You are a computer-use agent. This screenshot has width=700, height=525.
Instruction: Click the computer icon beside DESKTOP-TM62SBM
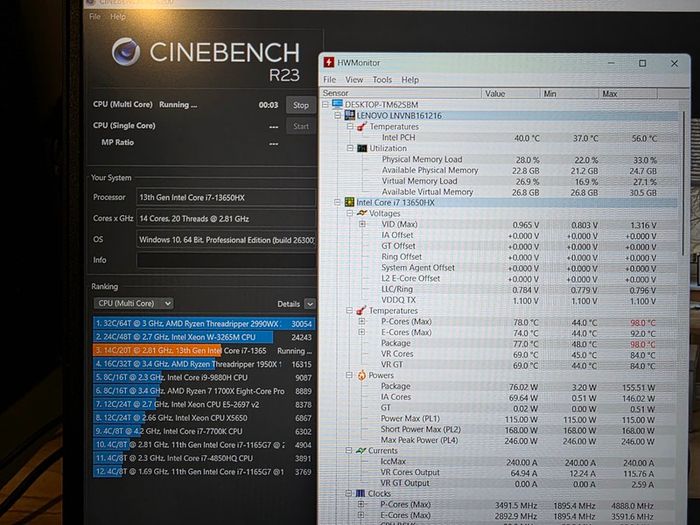coord(338,104)
